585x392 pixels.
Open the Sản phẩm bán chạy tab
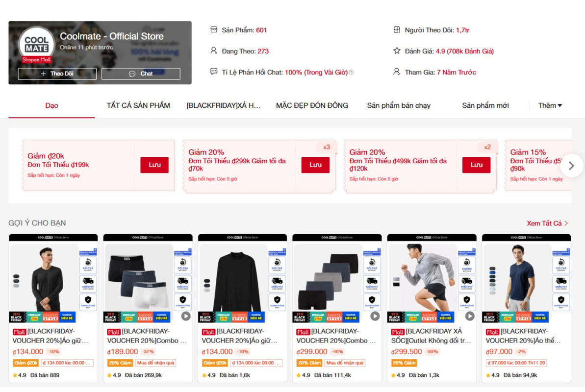tap(399, 105)
